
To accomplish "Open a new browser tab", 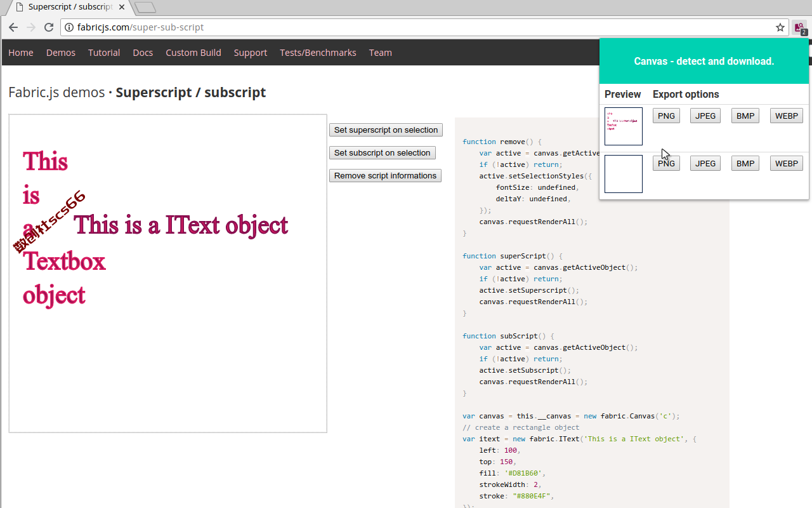I will tap(145, 8).
